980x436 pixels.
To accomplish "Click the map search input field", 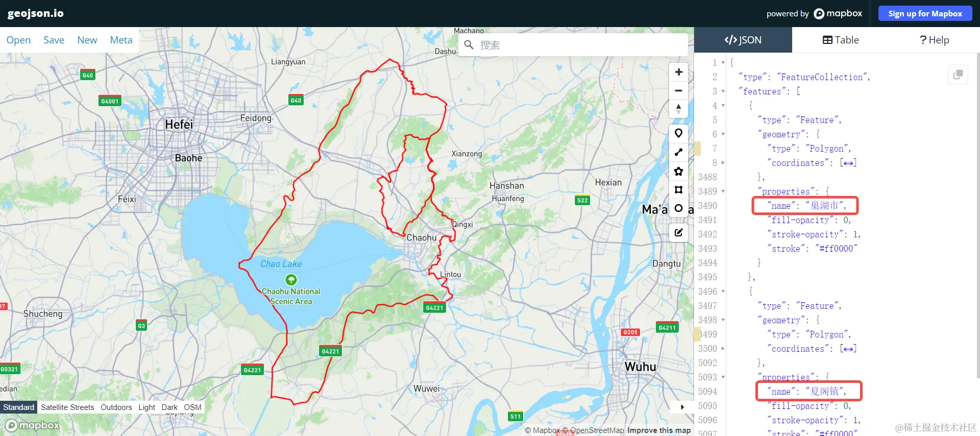I will (x=573, y=45).
